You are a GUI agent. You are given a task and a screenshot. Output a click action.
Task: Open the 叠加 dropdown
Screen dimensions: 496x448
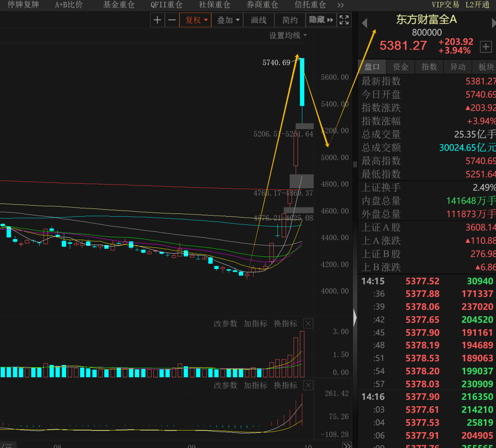[x=227, y=20]
